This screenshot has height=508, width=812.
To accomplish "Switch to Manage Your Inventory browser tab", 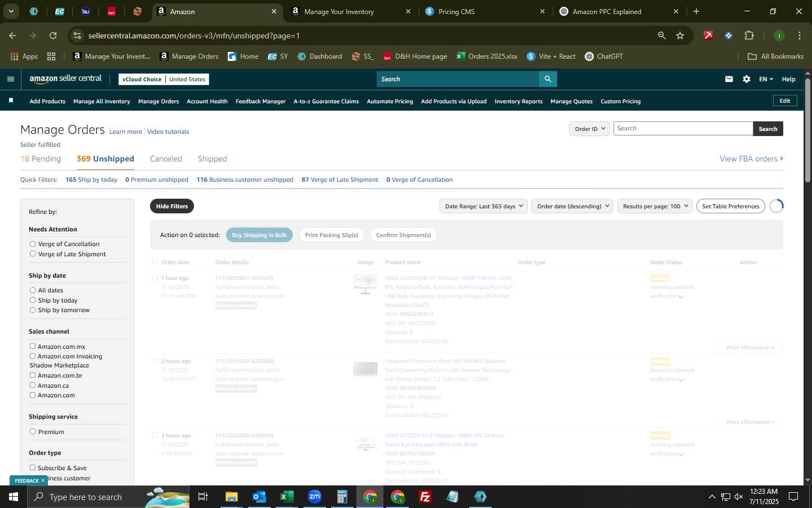I will coord(350,11).
